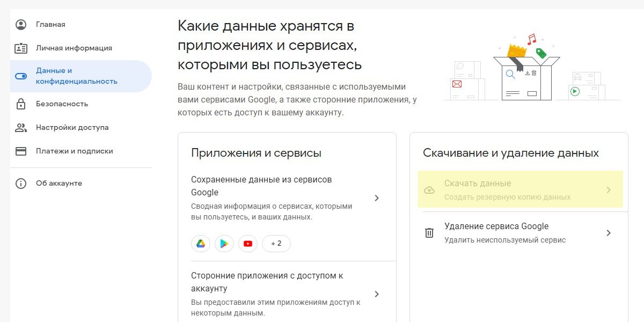
Task: Expand Сторонние приложения с доступом chevron
Action: click(x=377, y=294)
